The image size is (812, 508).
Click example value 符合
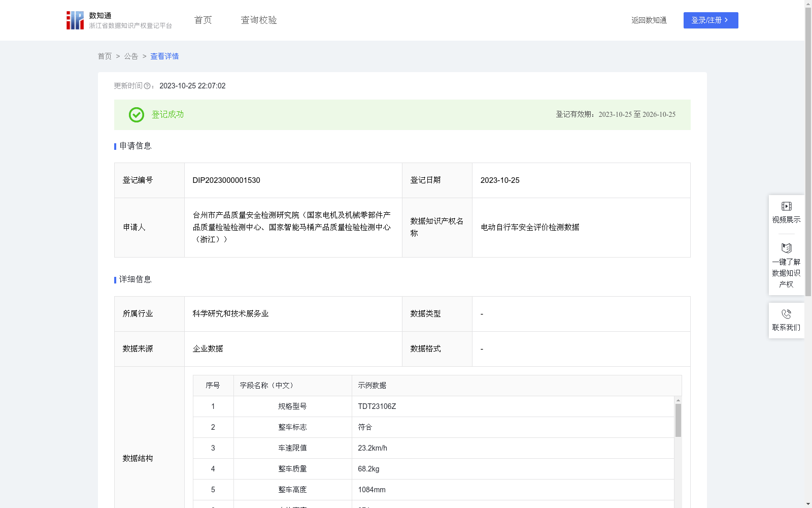coord(365,427)
